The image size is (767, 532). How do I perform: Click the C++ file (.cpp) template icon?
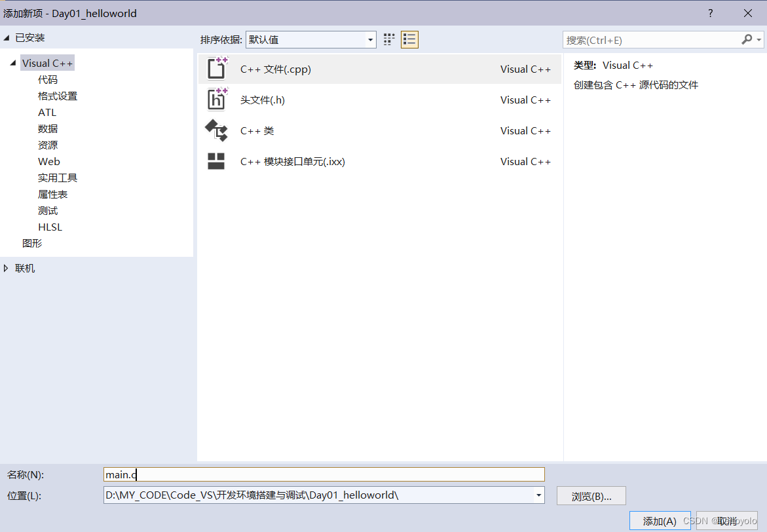217,69
